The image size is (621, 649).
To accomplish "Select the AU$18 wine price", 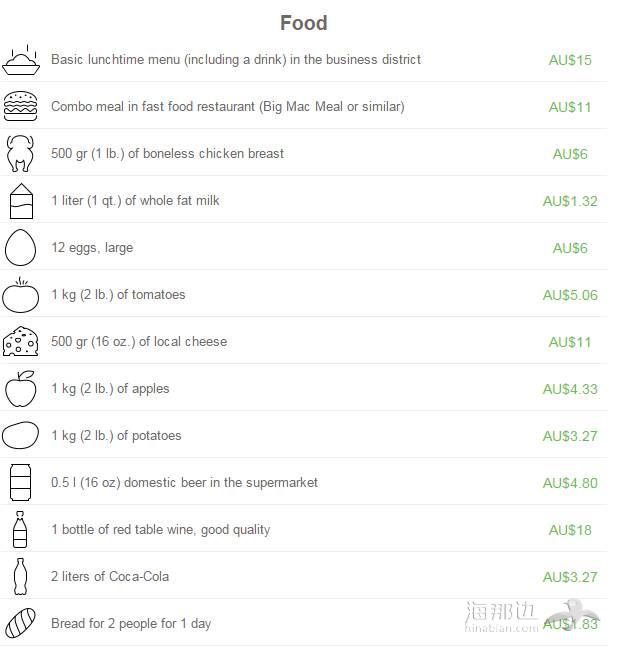I will 570,530.
